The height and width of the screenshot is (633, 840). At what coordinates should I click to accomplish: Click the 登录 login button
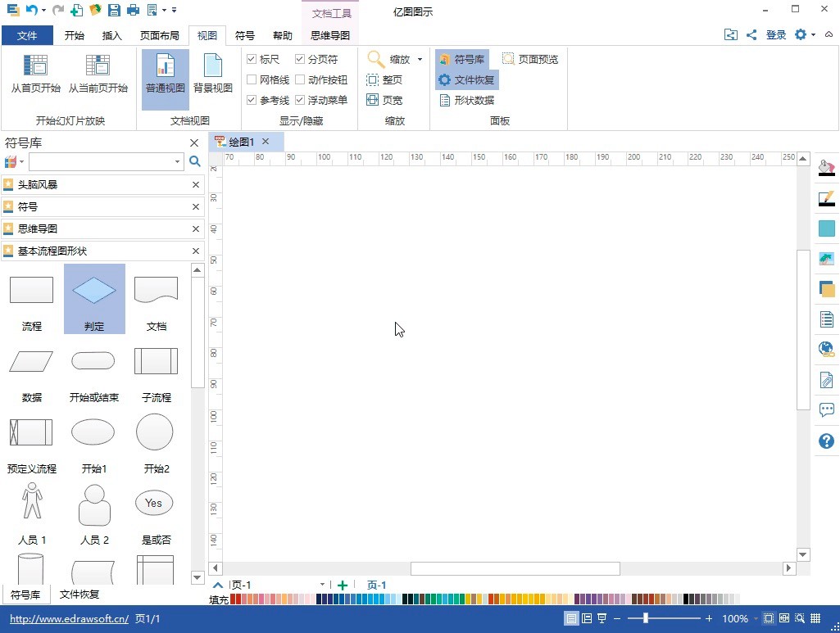pos(776,35)
